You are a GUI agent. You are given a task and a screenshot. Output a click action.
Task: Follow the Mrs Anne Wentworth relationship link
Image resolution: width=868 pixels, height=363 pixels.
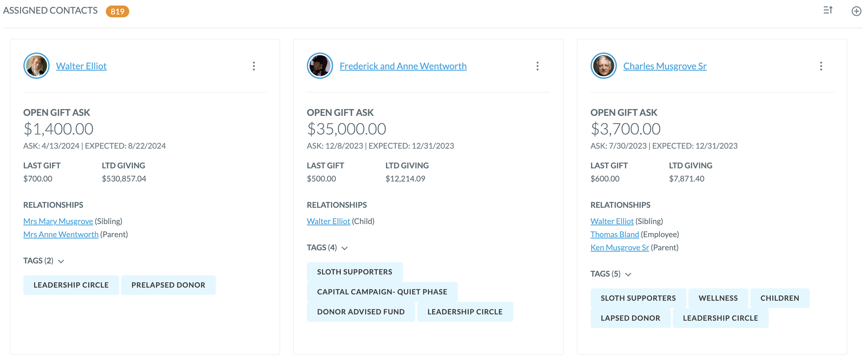point(61,234)
